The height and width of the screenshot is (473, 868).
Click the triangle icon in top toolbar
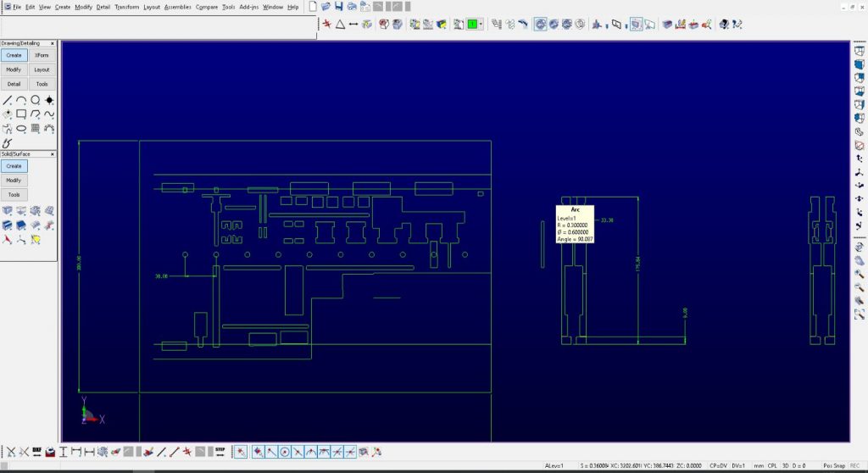(341, 25)
